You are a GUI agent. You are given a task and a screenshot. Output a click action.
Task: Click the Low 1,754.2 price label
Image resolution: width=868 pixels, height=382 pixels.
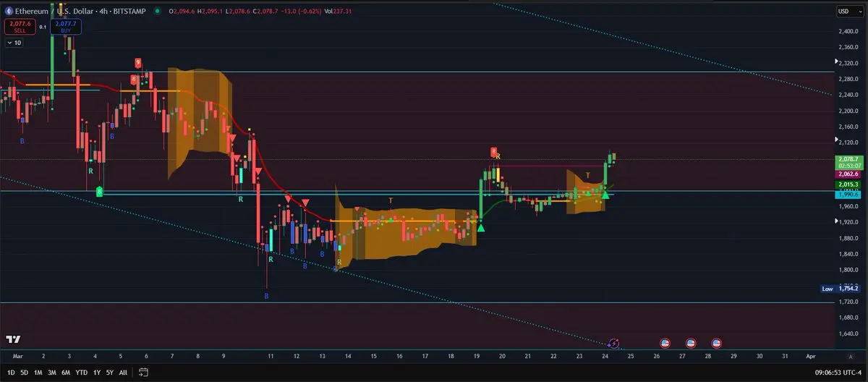pyautogui.click(x=841, y=289)
